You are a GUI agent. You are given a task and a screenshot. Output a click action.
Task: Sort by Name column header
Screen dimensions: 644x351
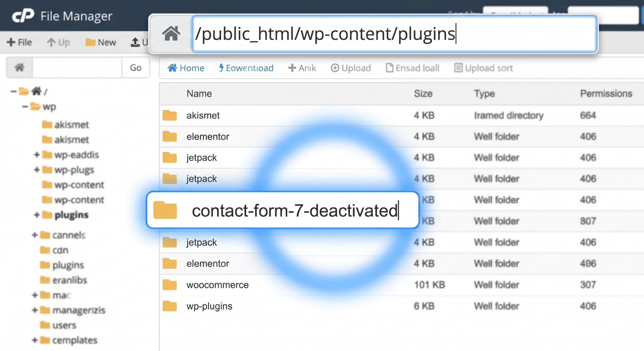(199, 94)
